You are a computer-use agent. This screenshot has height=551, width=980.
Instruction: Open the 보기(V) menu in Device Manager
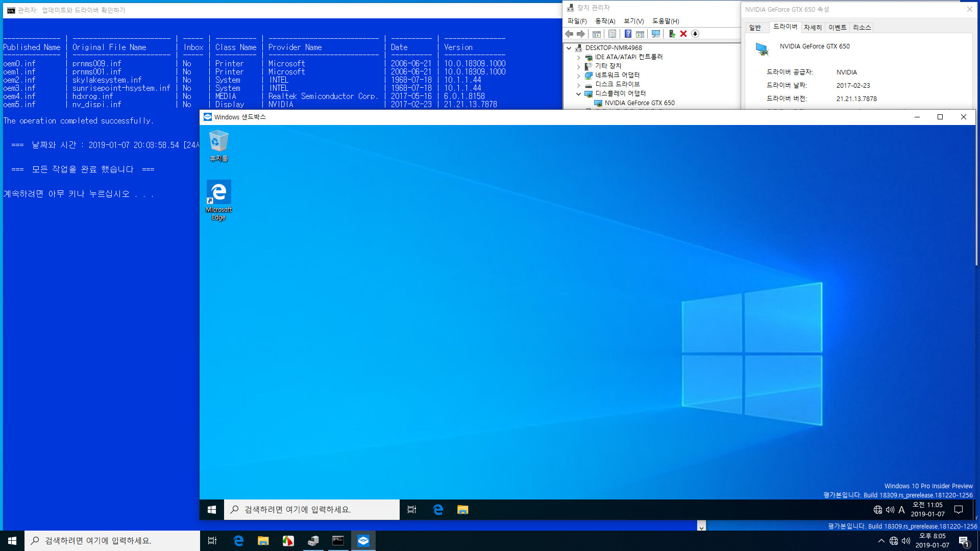point(634,21)
